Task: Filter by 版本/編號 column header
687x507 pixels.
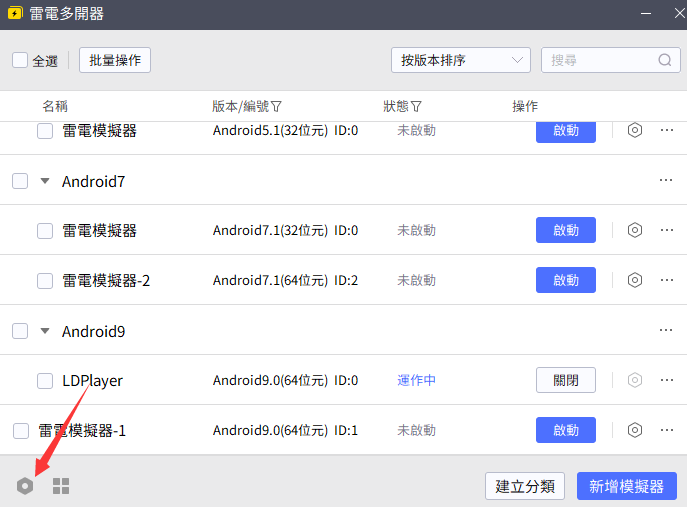Action: (x=247, y=106)
